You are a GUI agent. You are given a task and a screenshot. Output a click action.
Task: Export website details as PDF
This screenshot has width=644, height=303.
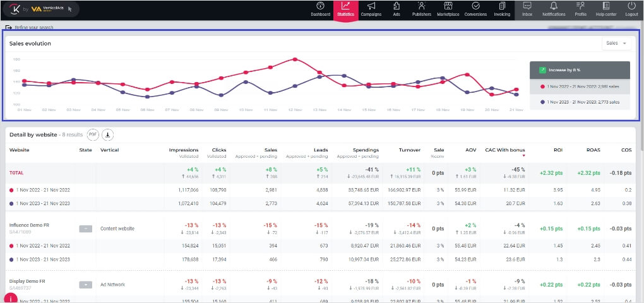pos(93,134)
